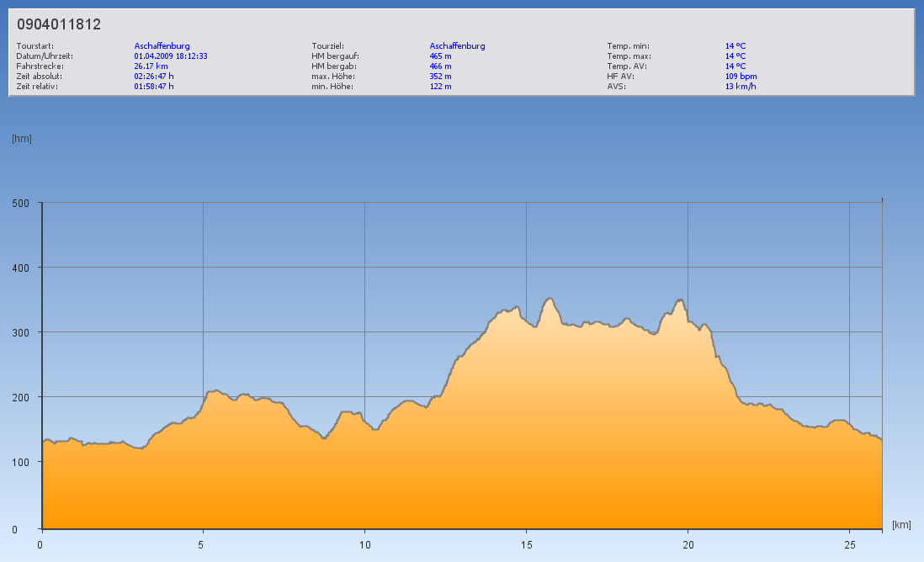Click the 5 mark on the x-axis
Viewport: 924px width, 562px height.
[x=203, y=544]
